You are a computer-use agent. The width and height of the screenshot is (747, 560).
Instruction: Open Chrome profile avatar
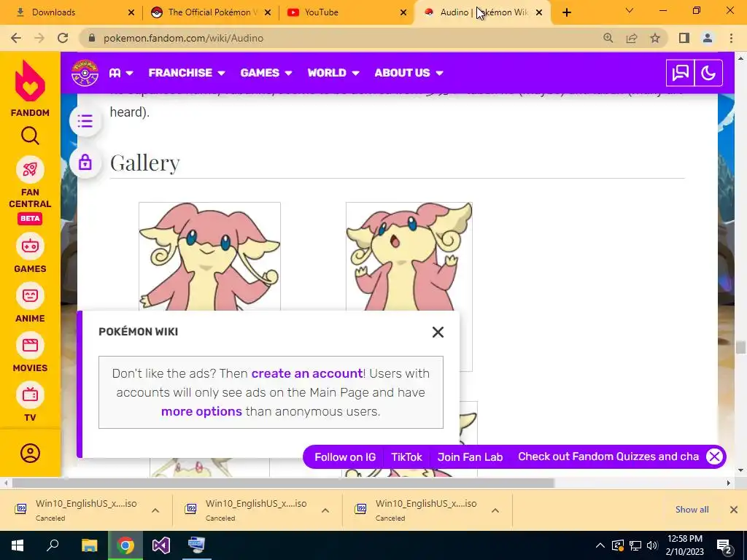point(708,38)
